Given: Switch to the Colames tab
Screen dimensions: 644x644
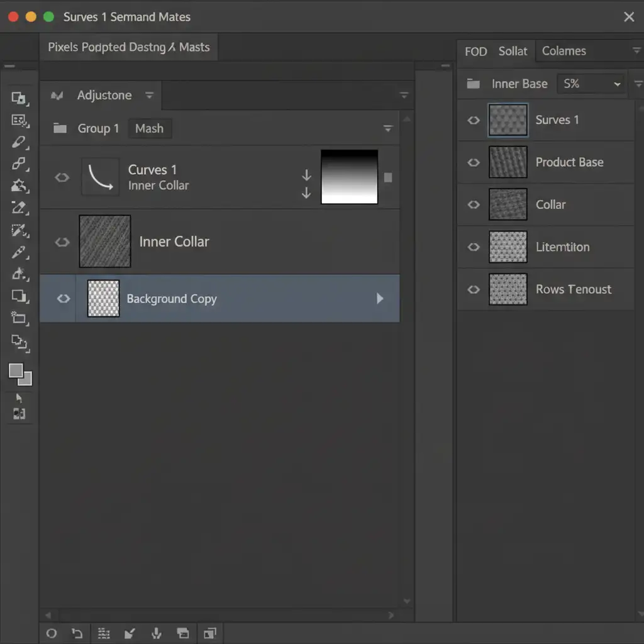Looking at the screenshot, I should (563, 51).
